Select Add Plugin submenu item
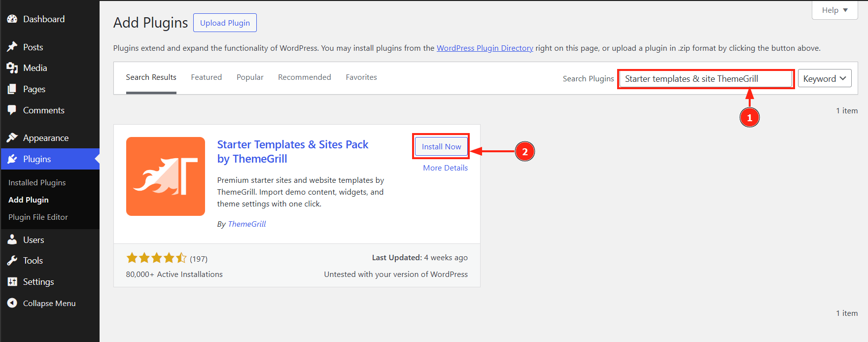The height and width of the screenshot is (342, 868). [x=29, y=200]
